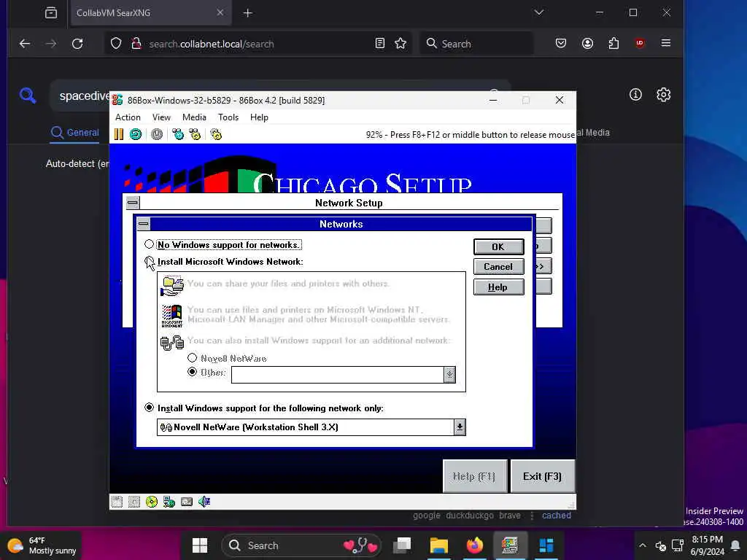
Task: Click the network status bar icon
Action: coord(169,502)
